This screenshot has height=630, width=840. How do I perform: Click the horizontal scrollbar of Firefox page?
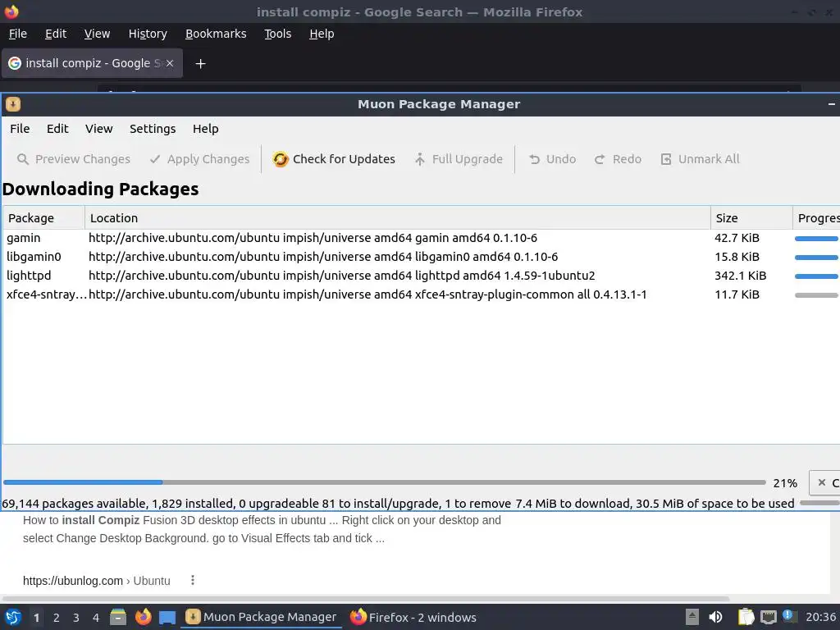365,599
